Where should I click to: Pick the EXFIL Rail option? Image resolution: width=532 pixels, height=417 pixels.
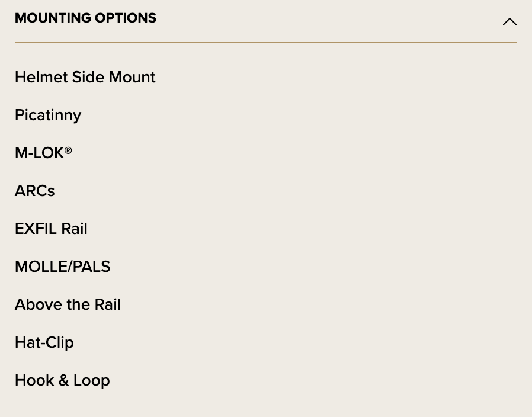[x=51, y=229]
